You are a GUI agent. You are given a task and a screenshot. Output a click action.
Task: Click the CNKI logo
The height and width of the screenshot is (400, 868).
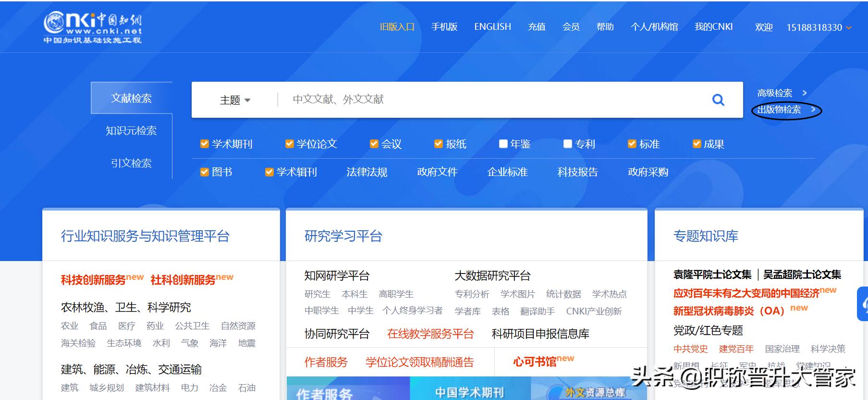click(x=93, y=27)
